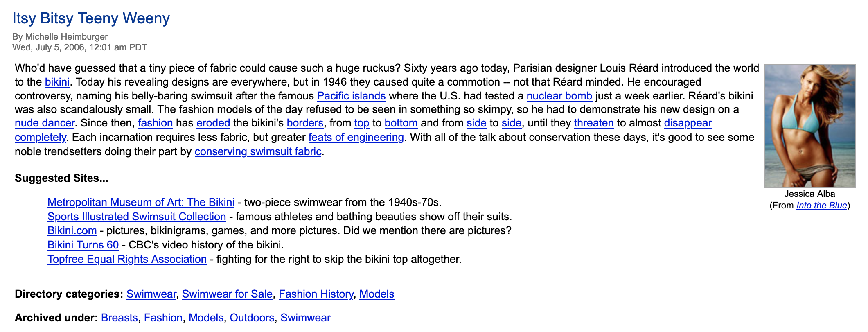The height and width of the screenshot is (332, 868).
Task: Click the "bikini" link in the article
Action: click(57, 82)
